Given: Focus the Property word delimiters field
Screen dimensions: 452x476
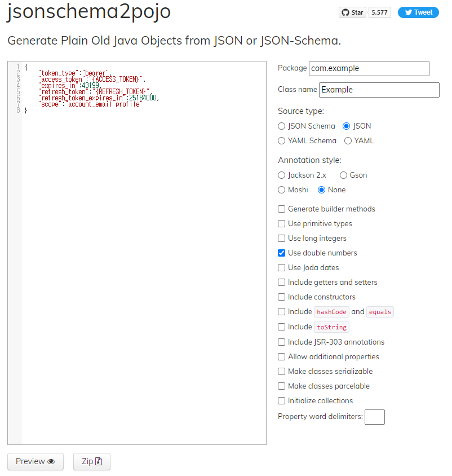Looking at the screenshot, I should click(375, 417).
